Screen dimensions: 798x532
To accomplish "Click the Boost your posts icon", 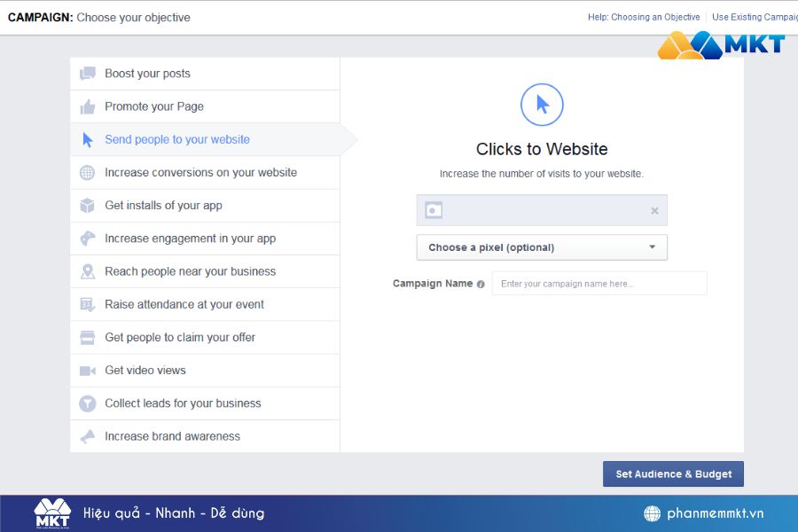I will (x=87, y=74).
